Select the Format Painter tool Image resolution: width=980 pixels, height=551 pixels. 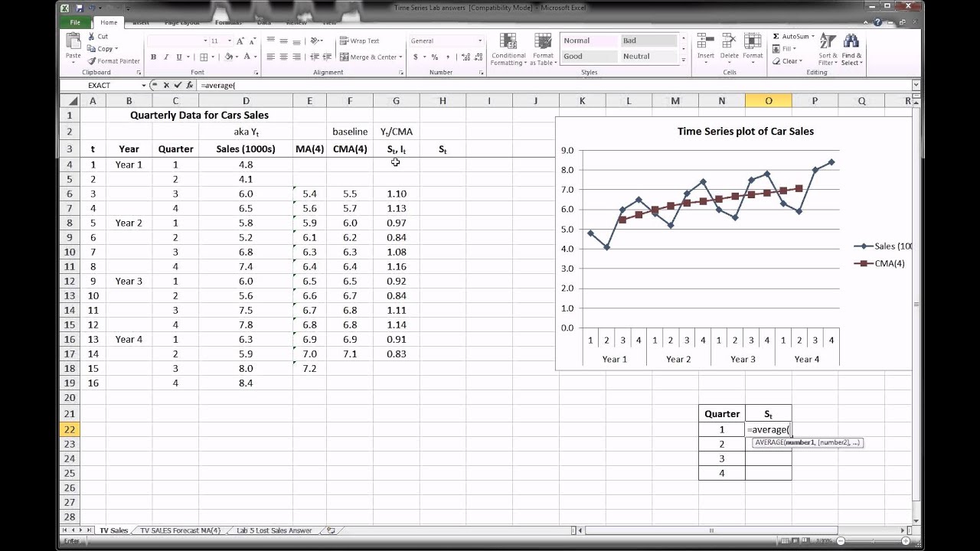tap(114, 60)
